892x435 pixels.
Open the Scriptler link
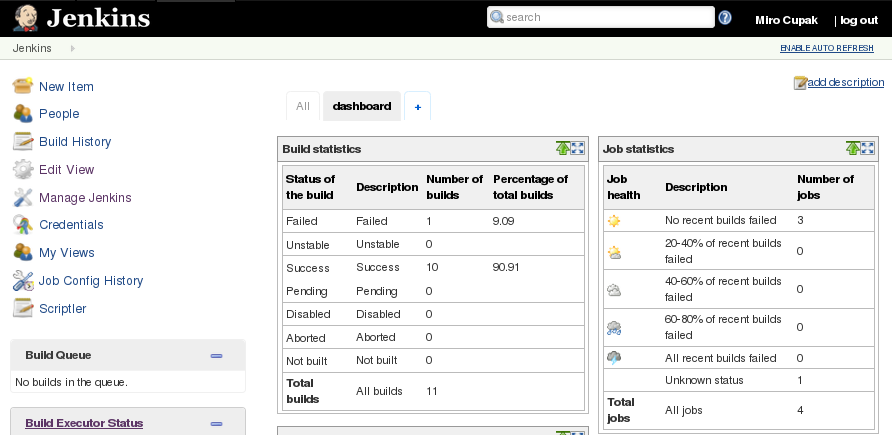[x=63, y=309]
